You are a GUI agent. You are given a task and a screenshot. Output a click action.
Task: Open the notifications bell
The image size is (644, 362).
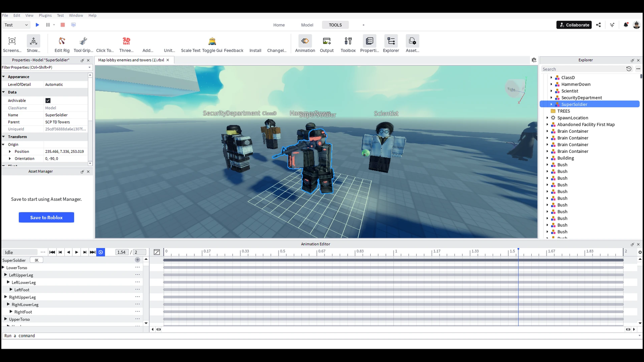(x=626, y=25)
